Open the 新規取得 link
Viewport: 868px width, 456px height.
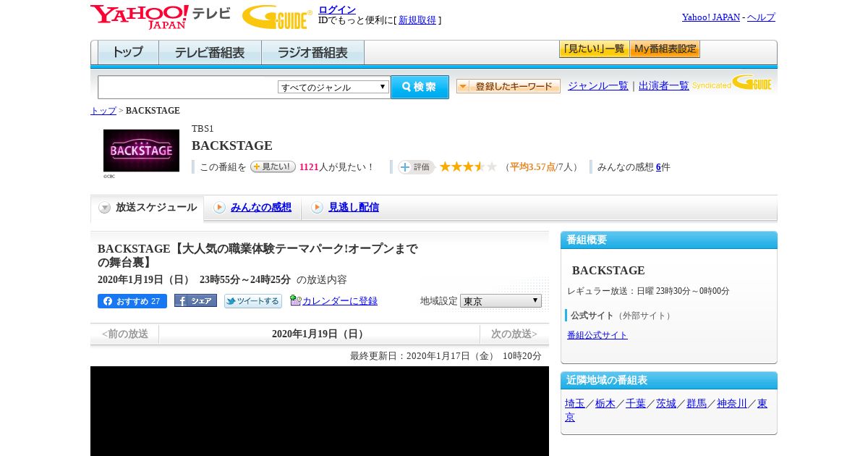point(417,20)
